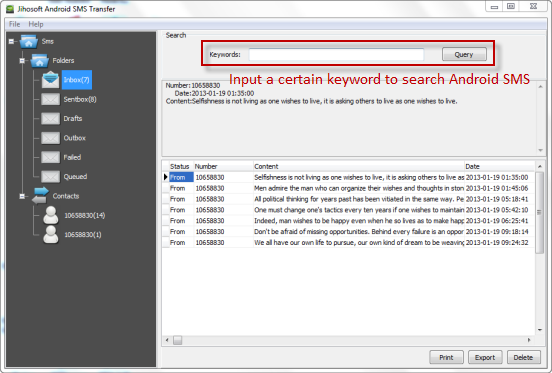Image resolution: width=552 pixels, height=373 pixels.
Task: Select the Inbox(7) folder
Action: click(77, 80)
